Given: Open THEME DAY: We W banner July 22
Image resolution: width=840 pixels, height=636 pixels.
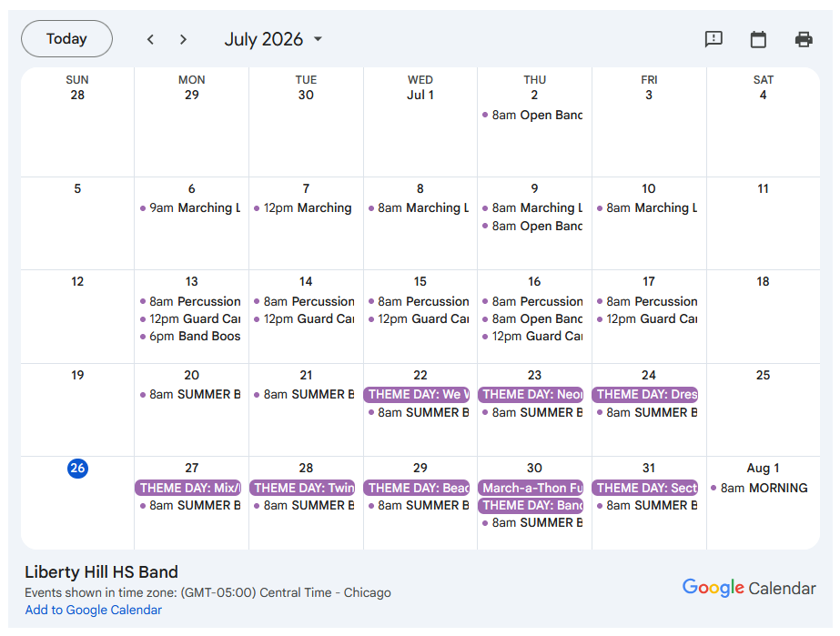Looking at the screenshot, I should [416, 394].
